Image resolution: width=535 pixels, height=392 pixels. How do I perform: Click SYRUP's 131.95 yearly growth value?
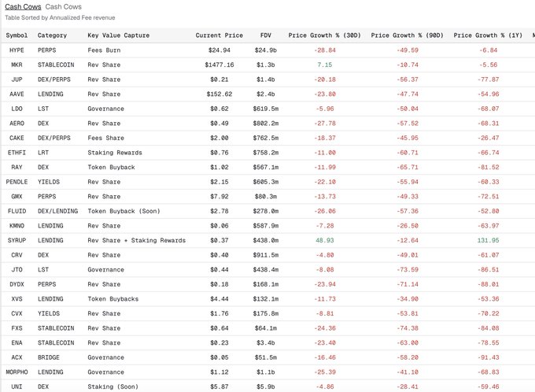click(x=509, y=240)
